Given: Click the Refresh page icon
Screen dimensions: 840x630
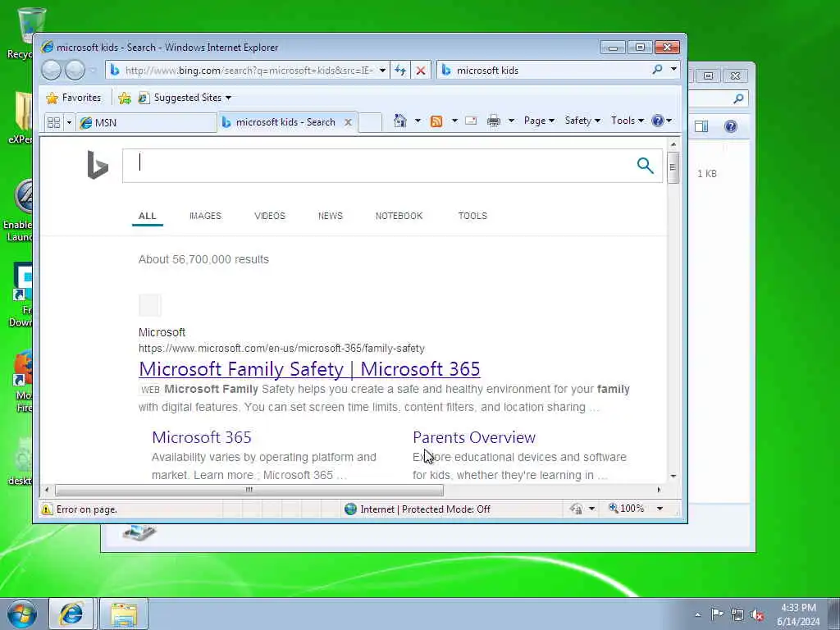Looking at the screenshot, I should 400,71.
